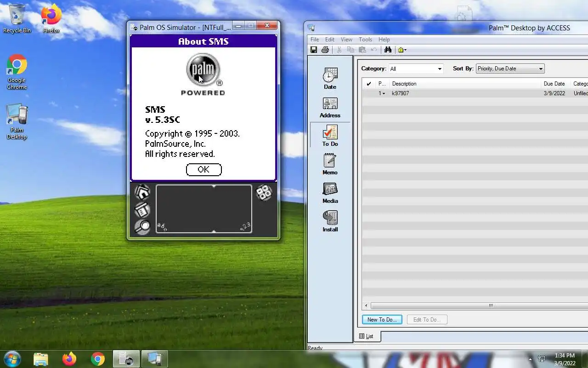Click the Undo toolbar icon
Screen dimensions: 588x368
(374, 50)
